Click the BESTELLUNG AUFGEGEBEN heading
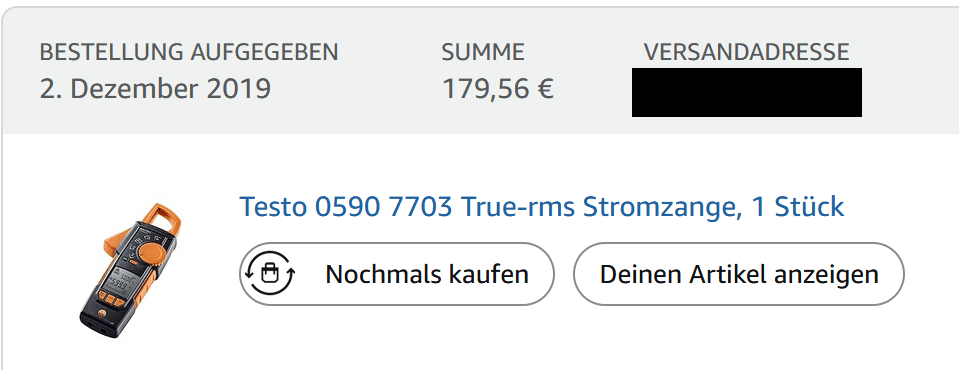Viewport: 959px width, 370px height. click(189, 52)
